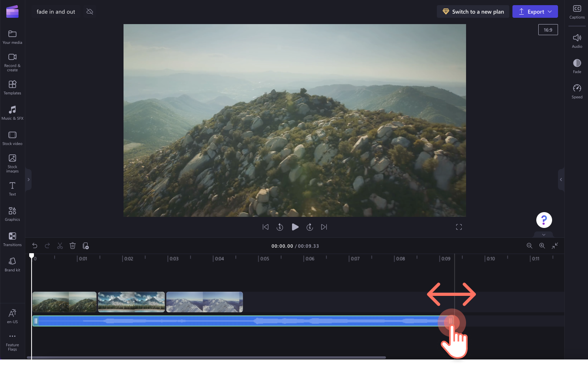Open the Templates section
This screenshot has height=365, width=588.
pyautogui.click(x=12, y=87)
